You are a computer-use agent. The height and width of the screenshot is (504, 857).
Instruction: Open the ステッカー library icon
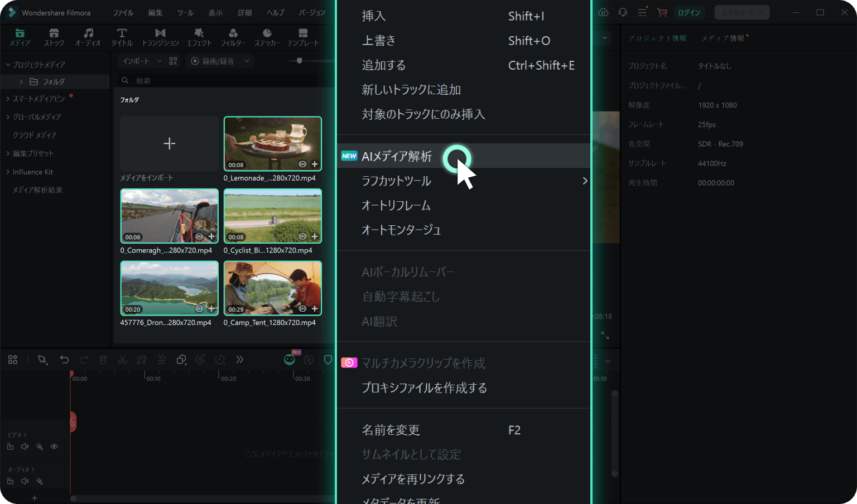(x=267, y=37)
